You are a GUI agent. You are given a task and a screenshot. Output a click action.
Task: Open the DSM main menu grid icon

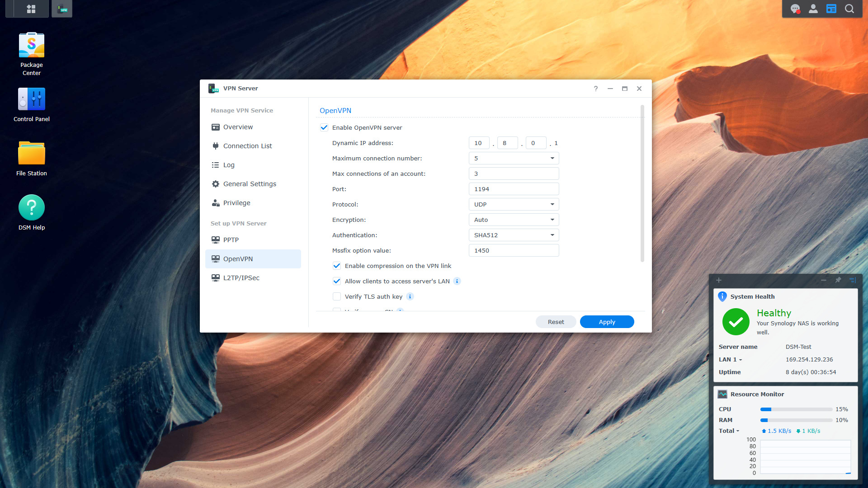31,9
